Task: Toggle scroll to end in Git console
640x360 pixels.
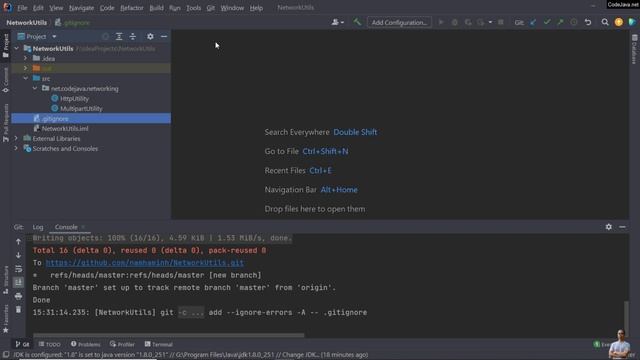Action: [18, 282]
